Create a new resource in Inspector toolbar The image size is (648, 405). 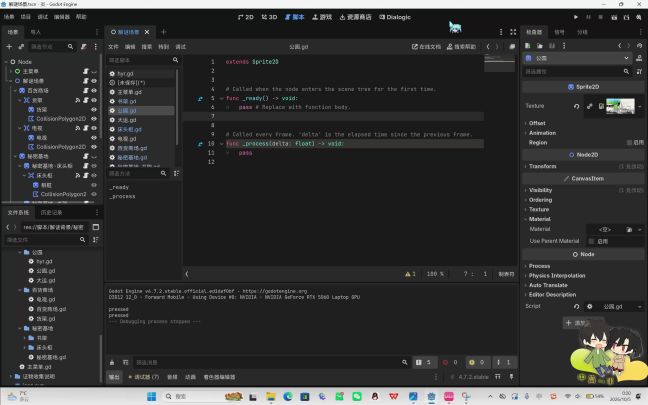pyautogui.click(x=527, y=45)
